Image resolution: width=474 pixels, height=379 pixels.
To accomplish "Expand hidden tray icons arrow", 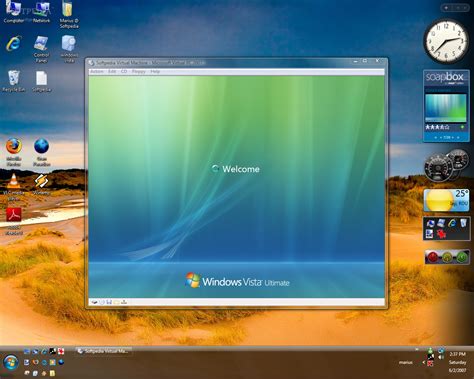I will (x=424, y=362).
